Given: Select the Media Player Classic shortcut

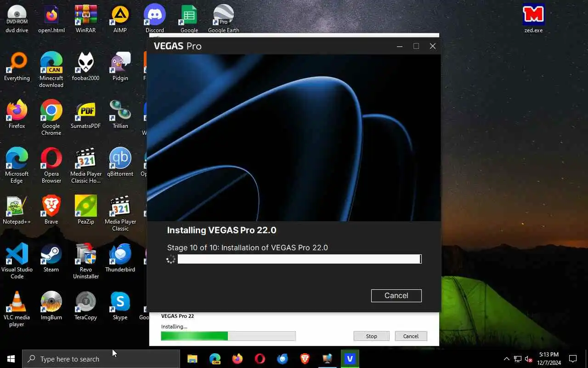Looking at the screenshot, I should click(x=120, y=213).
